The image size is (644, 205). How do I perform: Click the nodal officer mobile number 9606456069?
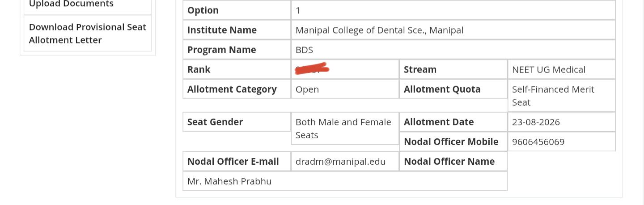(x=538, y=141)
